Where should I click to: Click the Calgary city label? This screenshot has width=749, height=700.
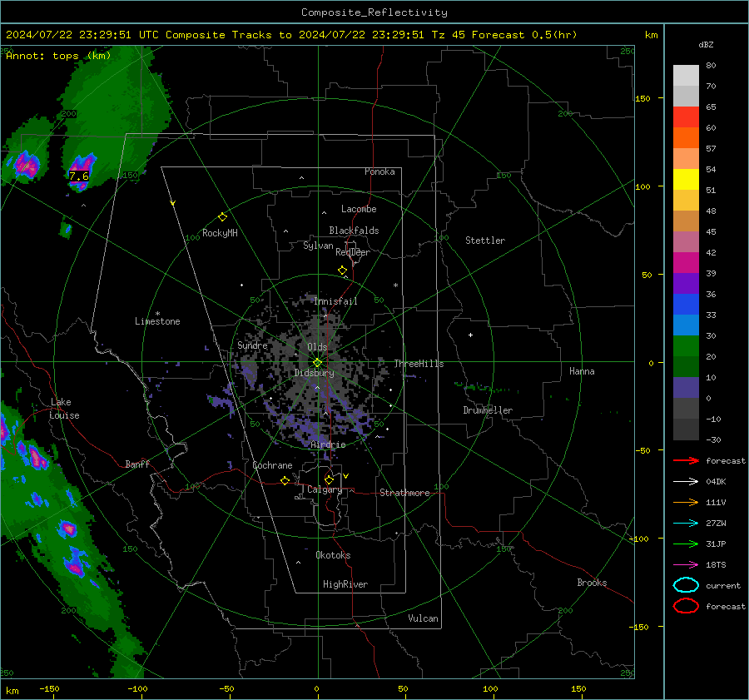pyautogui.click(x=325, y=489)
